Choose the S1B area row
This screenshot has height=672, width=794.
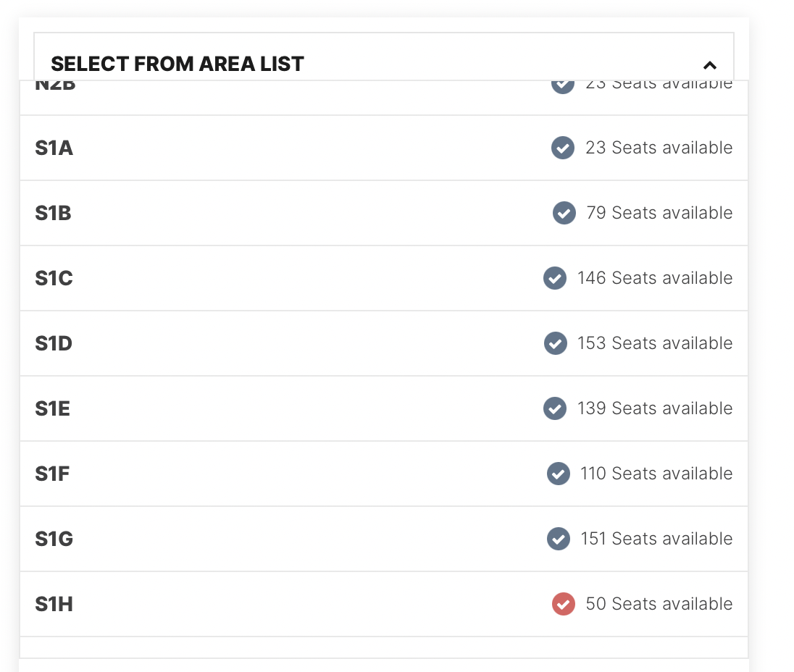point(384,213)
